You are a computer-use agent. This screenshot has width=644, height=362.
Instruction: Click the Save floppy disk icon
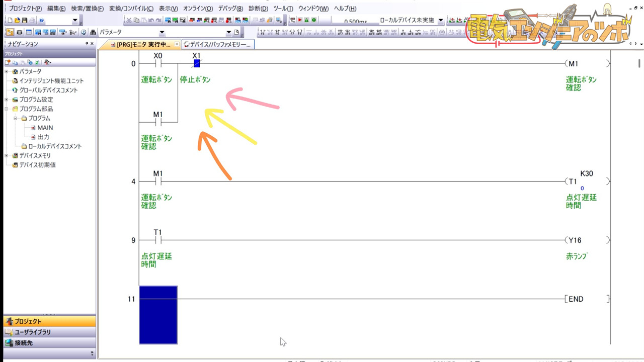coord(24,21)
